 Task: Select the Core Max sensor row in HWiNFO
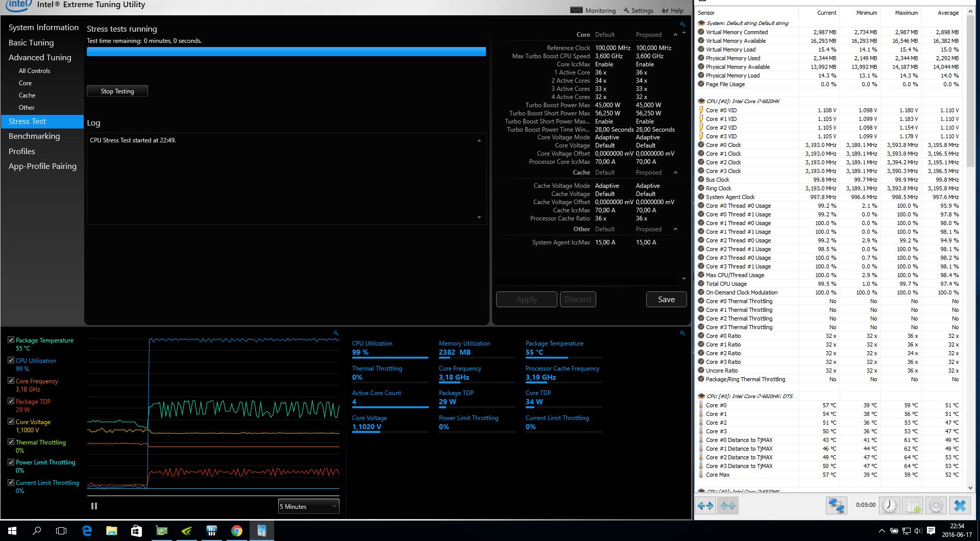(x=830, y=475)
